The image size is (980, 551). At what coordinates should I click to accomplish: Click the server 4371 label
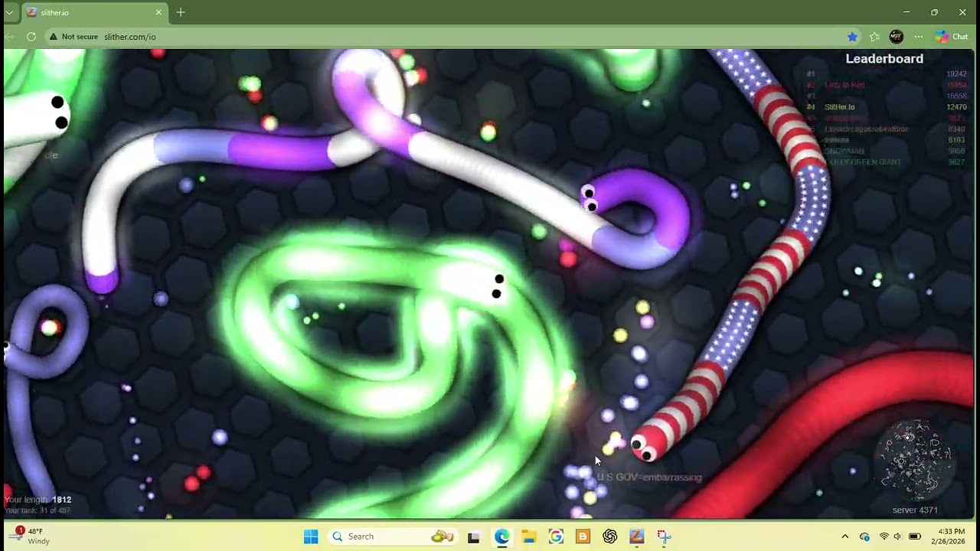pos(915,510)
